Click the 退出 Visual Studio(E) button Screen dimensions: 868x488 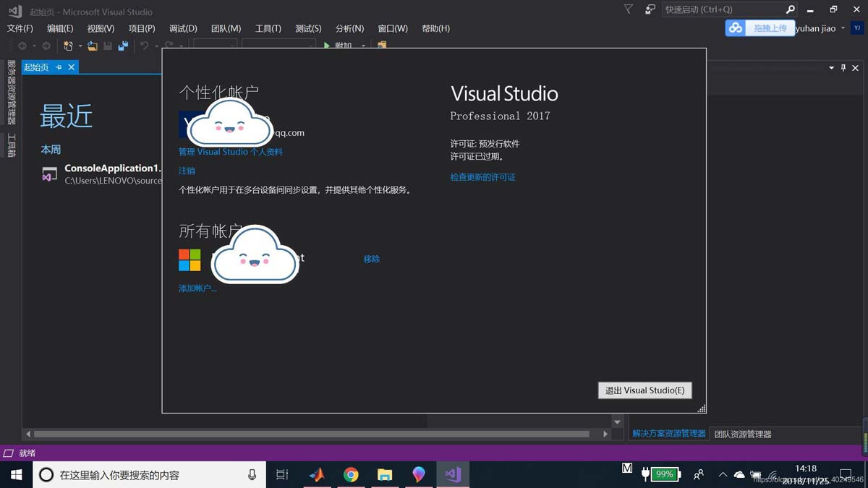point(644,390)
